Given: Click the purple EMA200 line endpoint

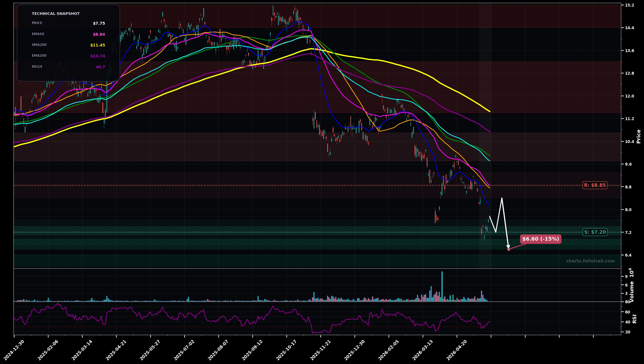Looking at the screenshot, I should 489,132.
